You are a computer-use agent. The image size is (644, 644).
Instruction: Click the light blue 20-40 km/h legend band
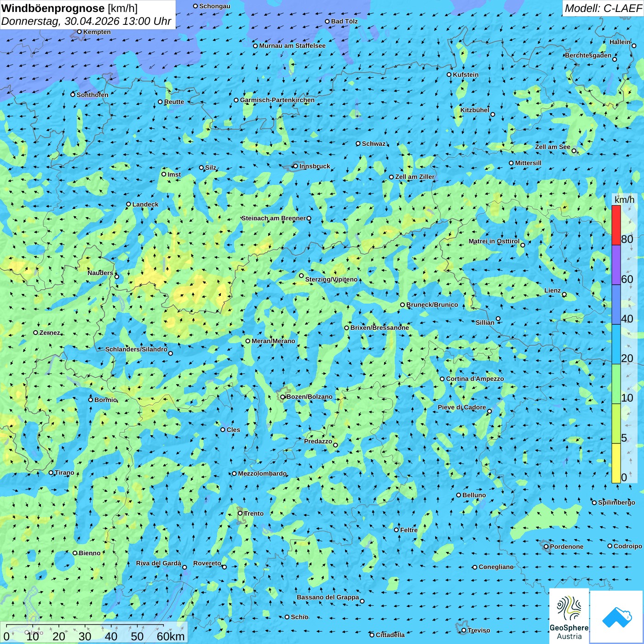point(616,345)
